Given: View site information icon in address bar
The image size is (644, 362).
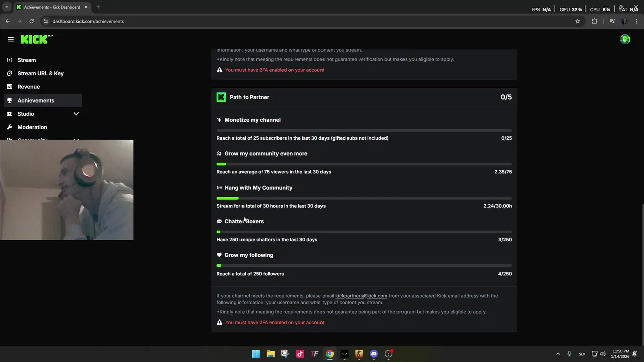Looking at the screenshot, I should coord(46,21).
